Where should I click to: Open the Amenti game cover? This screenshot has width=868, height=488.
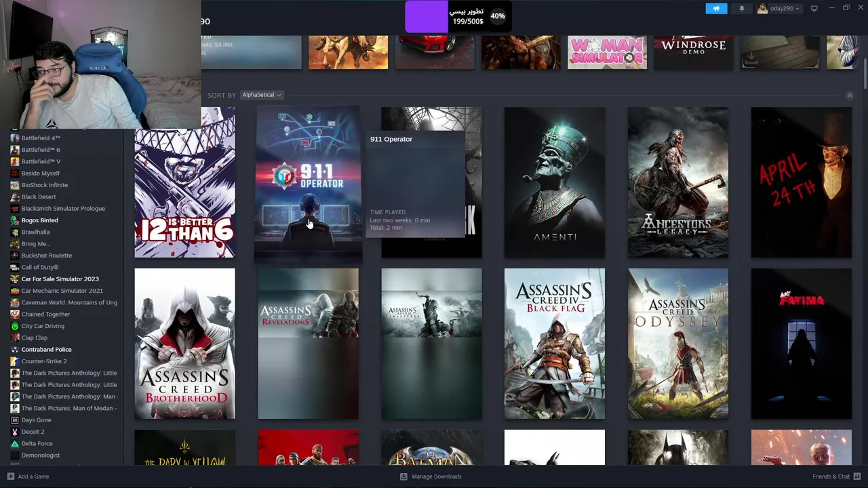click(x=555, y=182)
